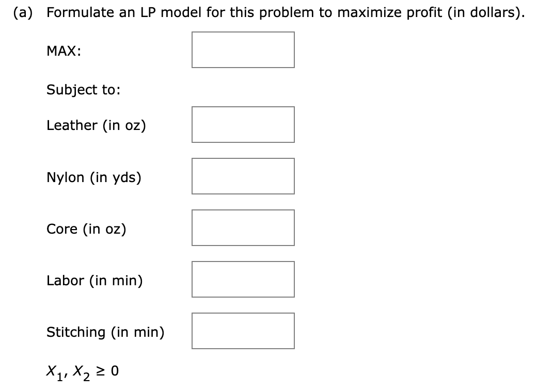The height and width of the screenshot is (392, 537).
Task: Click the Leather (in oz) label
Action: click(x=96, y=125)
